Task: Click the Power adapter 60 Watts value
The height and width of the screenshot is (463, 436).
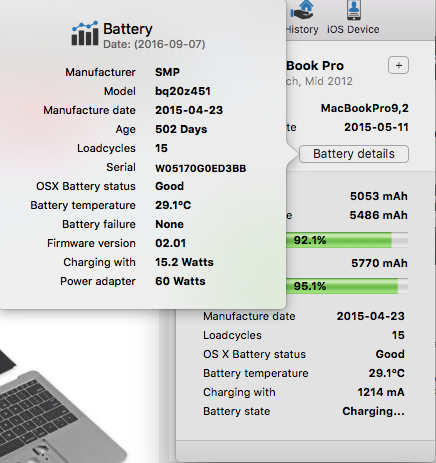Action: [180, 281]
